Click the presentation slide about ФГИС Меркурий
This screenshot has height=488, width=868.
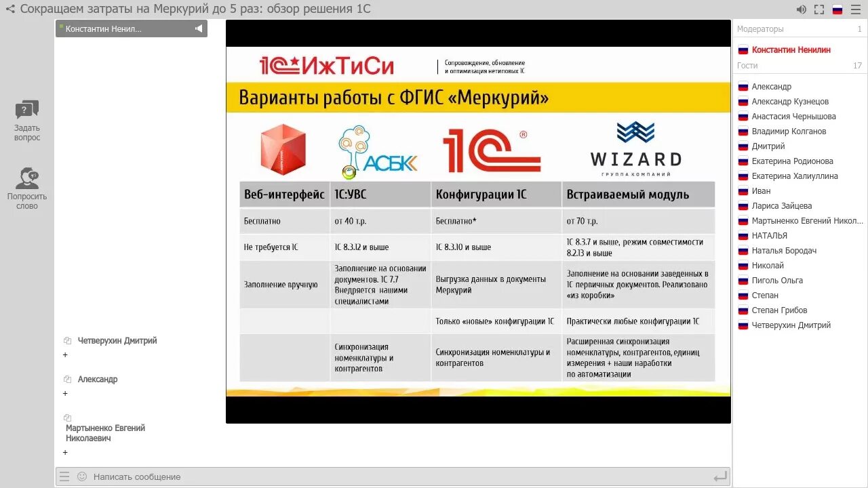click(478, 222)
